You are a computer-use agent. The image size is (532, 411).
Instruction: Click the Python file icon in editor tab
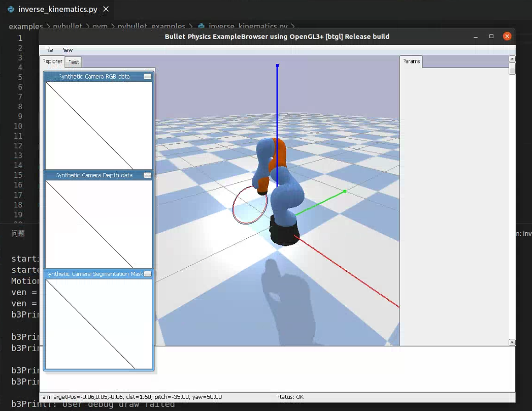click(11, 9)
